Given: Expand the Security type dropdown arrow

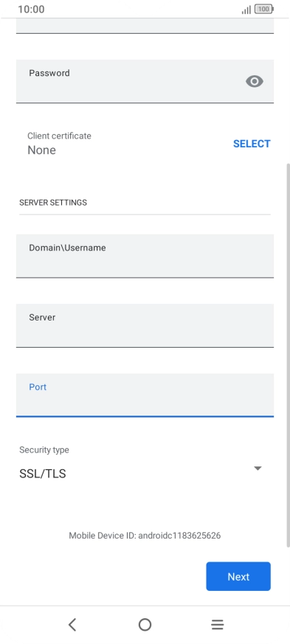Looking at the screenshot, I should [258, 468].
